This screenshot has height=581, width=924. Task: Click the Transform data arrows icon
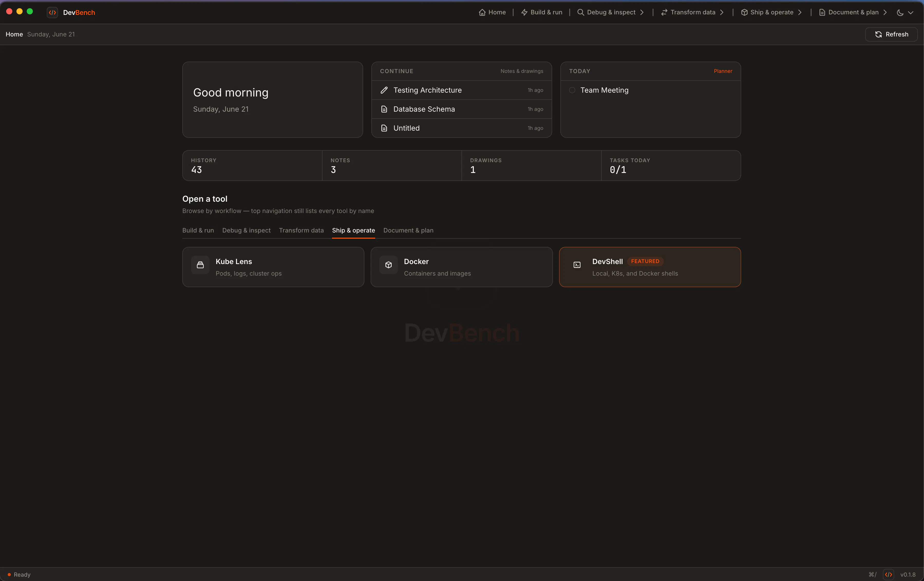click(664, 12)
